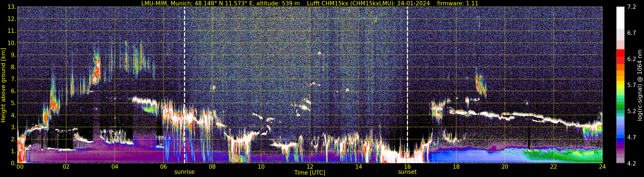Click the time axis tick label 08
Viewport: 644px width, 177px height.
(x=212, y=167)
